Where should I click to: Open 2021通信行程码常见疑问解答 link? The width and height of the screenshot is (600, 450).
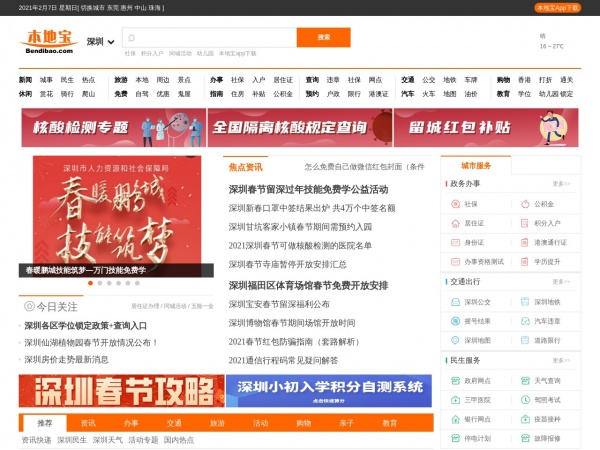click(x=284, y=360)
